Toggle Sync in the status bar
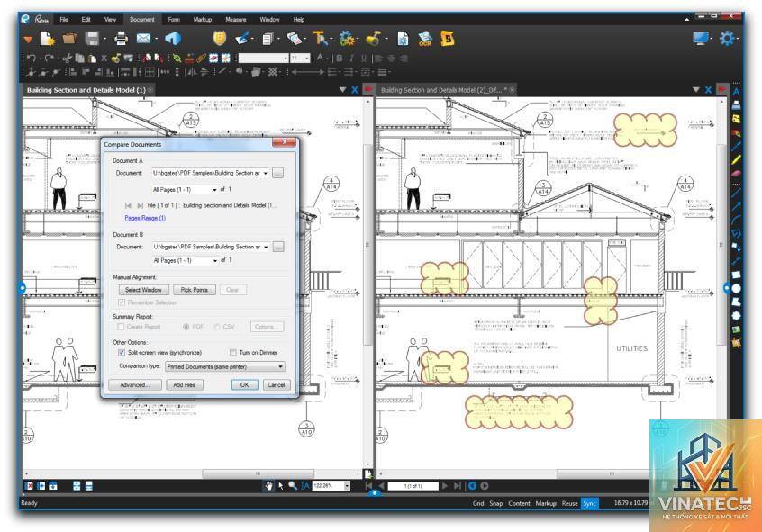The image size is (762, 532). pyautogui.click(x=589, y=503)
